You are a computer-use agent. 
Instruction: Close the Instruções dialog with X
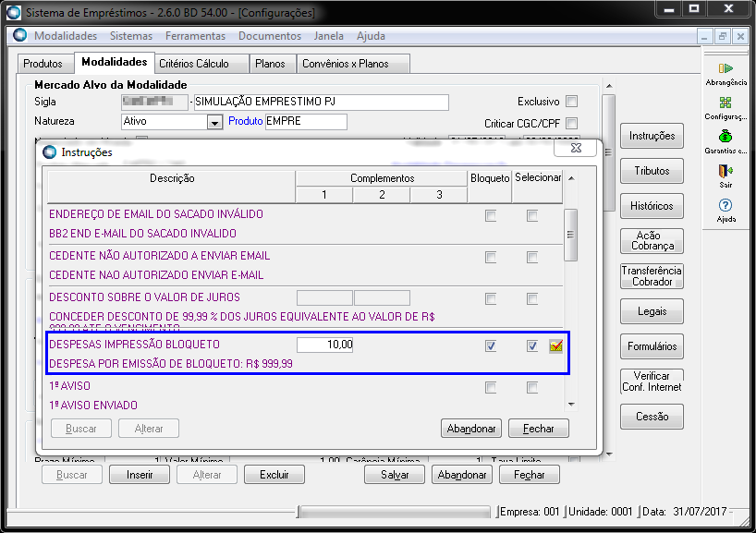(x=576, y=148)
